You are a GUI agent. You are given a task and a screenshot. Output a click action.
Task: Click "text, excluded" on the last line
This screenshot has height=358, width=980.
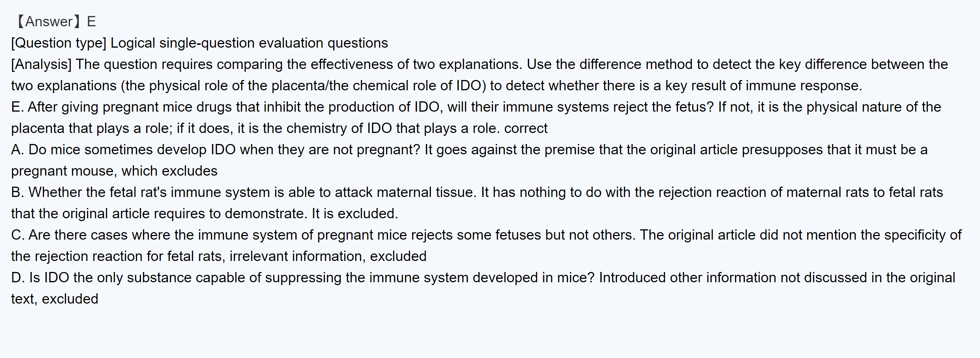pyautogui.click(x=54, y=299)
